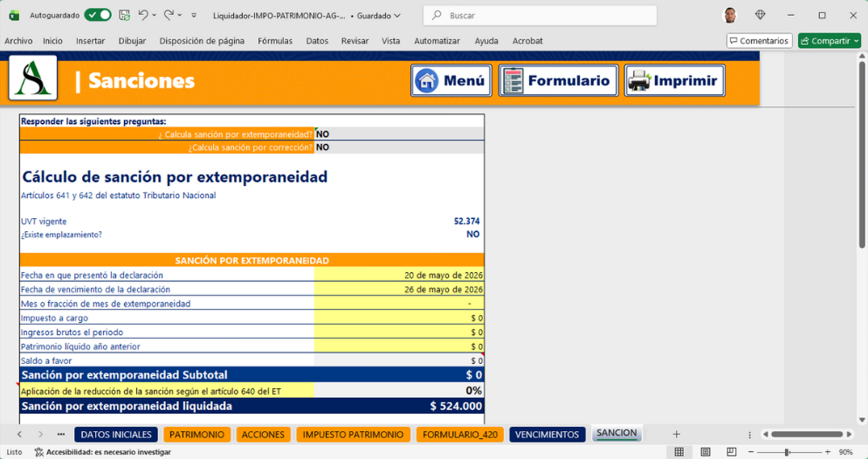Switch to Page Layout view icon

click(x=706, y=452)
